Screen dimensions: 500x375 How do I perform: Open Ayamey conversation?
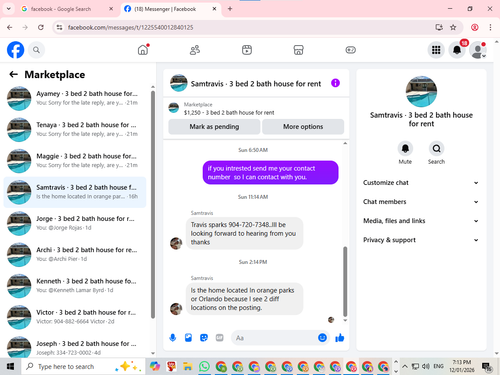pyautogui.click(x=75, y=98)
